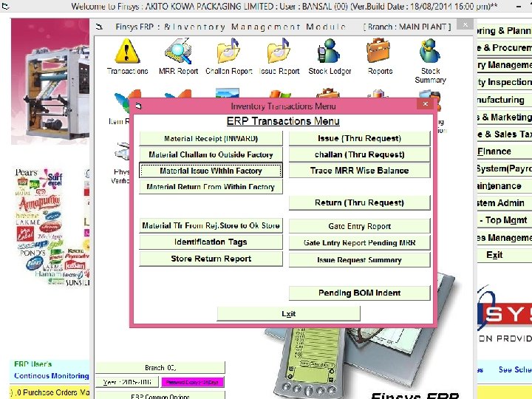Open the Transactions warning icon
532x399 pixels.
click(x=127, y=51)
